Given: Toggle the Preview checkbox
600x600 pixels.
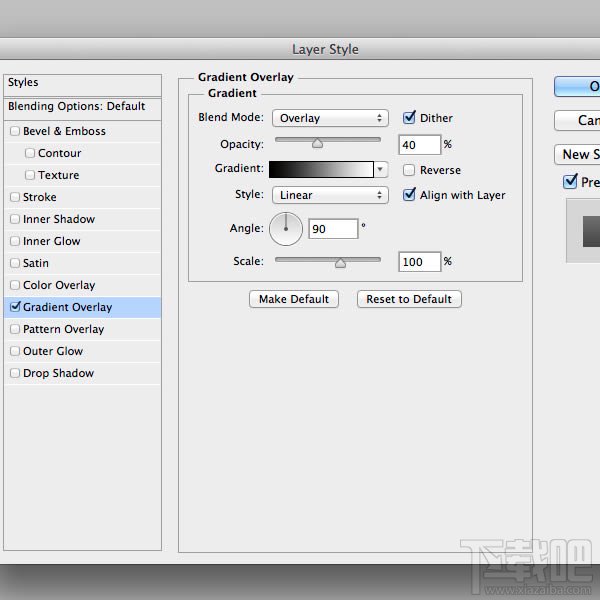Looking at the screenshot, I should (x=570, y=181).
